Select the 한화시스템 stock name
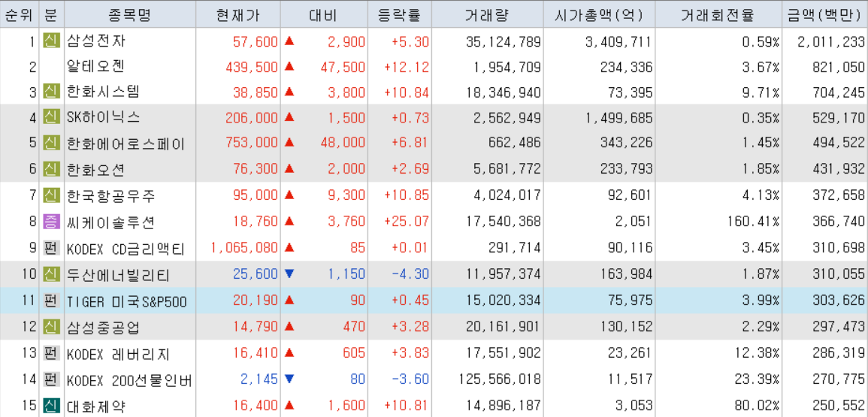 pyautogui.click(x=102, y=92)
